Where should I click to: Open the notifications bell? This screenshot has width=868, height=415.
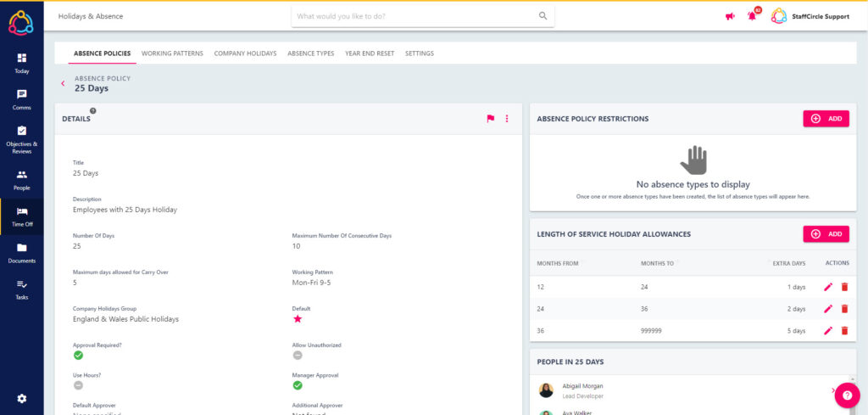click(x=752, y=16)
